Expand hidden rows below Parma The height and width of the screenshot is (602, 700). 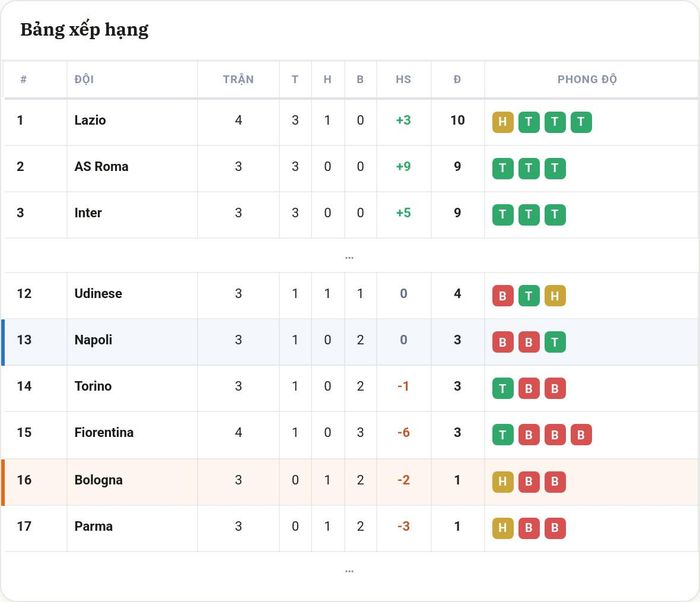(349, 571)
